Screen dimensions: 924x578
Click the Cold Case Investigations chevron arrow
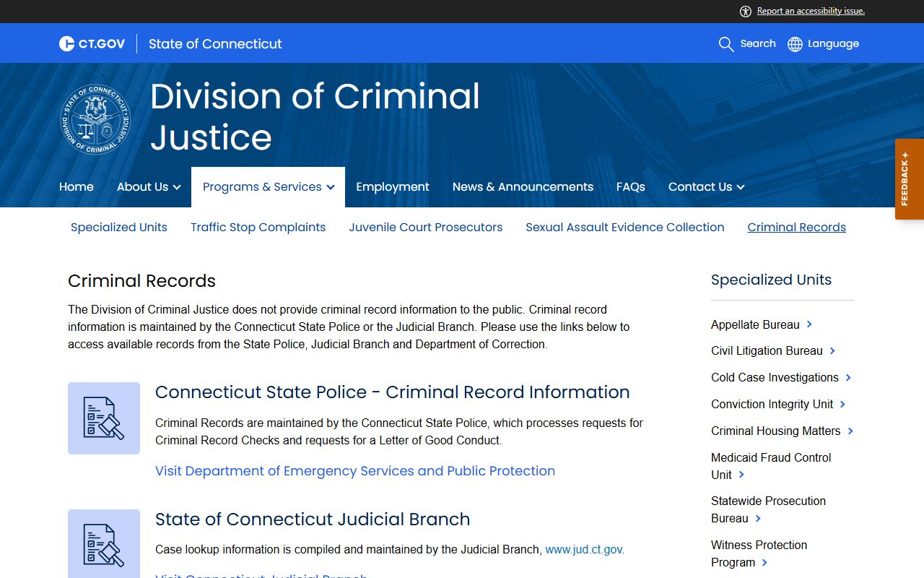[x=848, y=377]
